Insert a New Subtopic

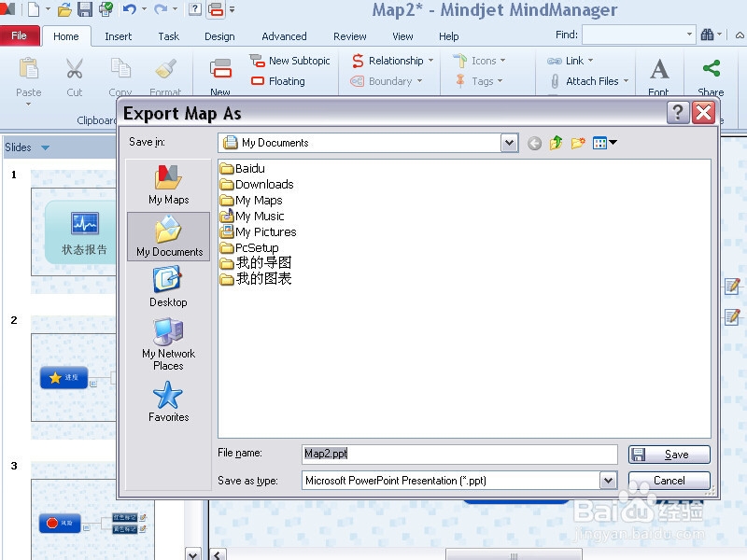pos(289,61)
